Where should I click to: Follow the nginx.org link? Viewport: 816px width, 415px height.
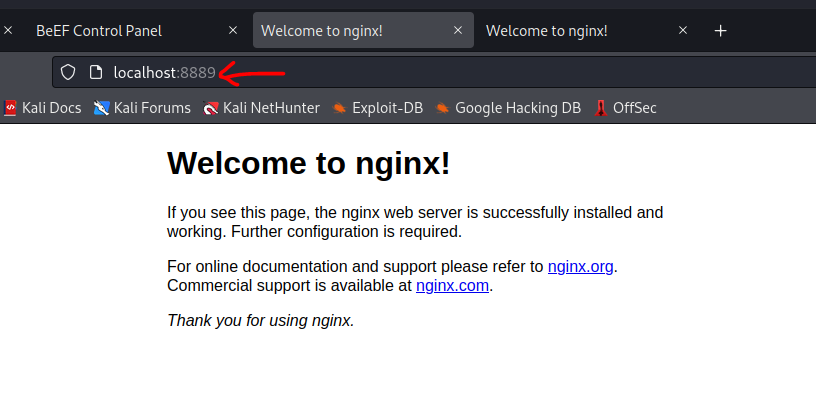pyautogui.click(x=580, y=267)
